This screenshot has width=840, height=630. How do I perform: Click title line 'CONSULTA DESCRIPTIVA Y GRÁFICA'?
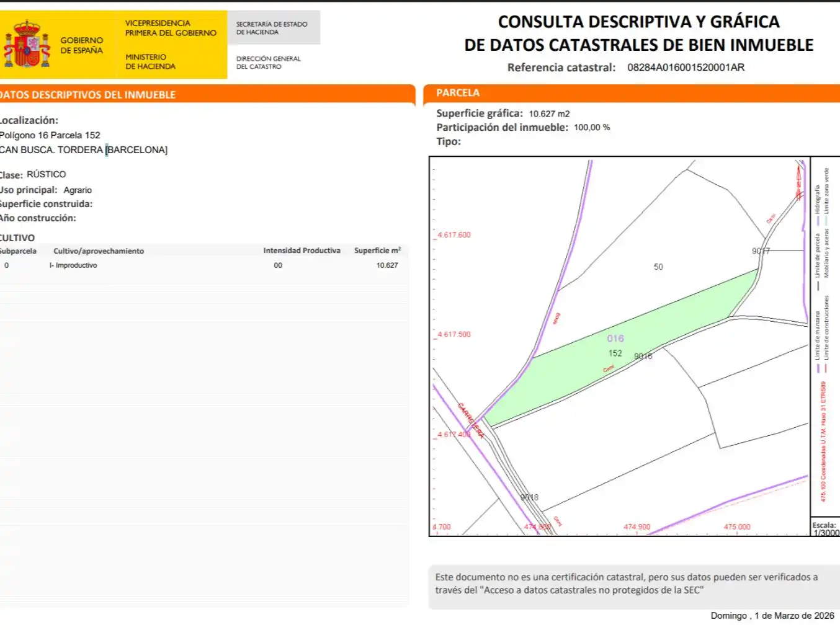click(639, 22)
